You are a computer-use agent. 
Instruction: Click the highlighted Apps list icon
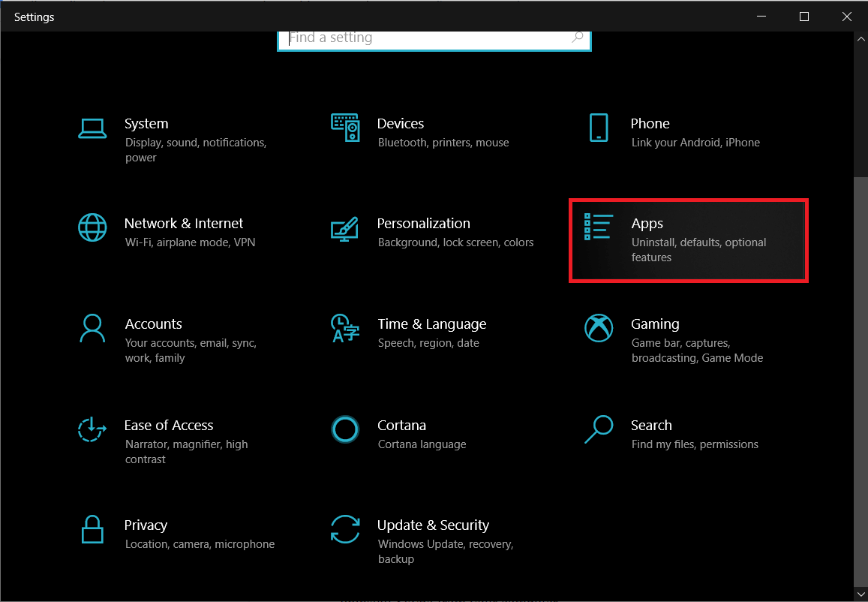click(599, 227)
